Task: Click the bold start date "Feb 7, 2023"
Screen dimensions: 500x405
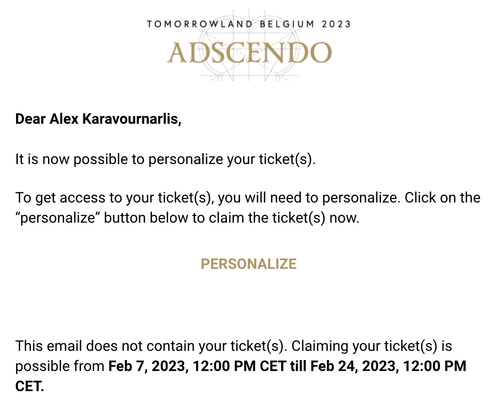Action: click(x=148, y=366)
